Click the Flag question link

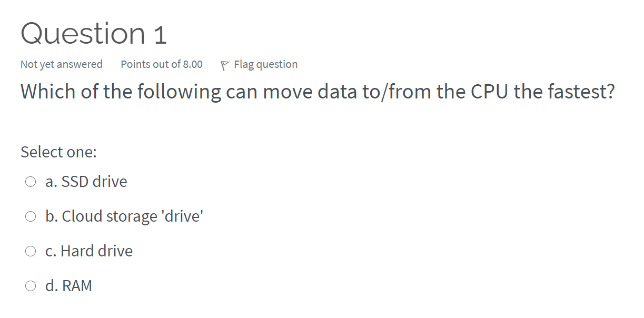265,64
